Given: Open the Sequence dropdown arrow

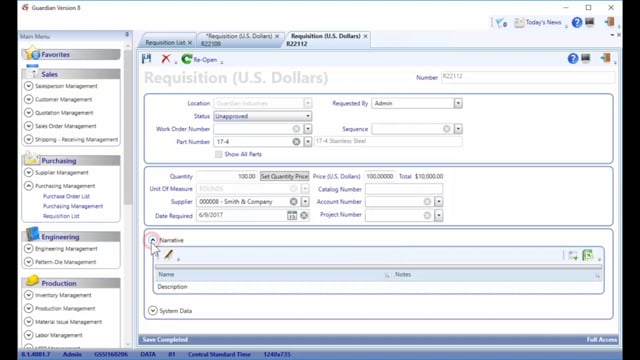Looking at the screenshot, I should click(x=458, y=129).
